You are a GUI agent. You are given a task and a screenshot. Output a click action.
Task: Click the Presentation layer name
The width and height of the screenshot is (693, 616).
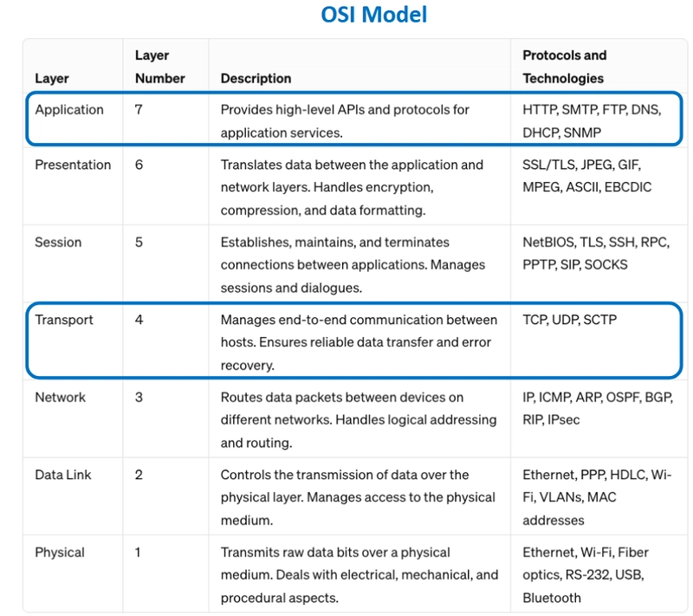(73, 165)
